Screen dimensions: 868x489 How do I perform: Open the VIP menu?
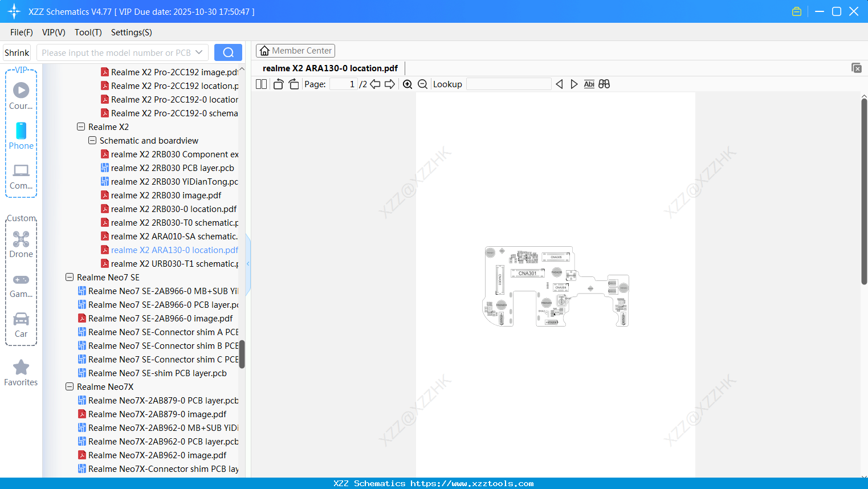click(x=54, y=32)
